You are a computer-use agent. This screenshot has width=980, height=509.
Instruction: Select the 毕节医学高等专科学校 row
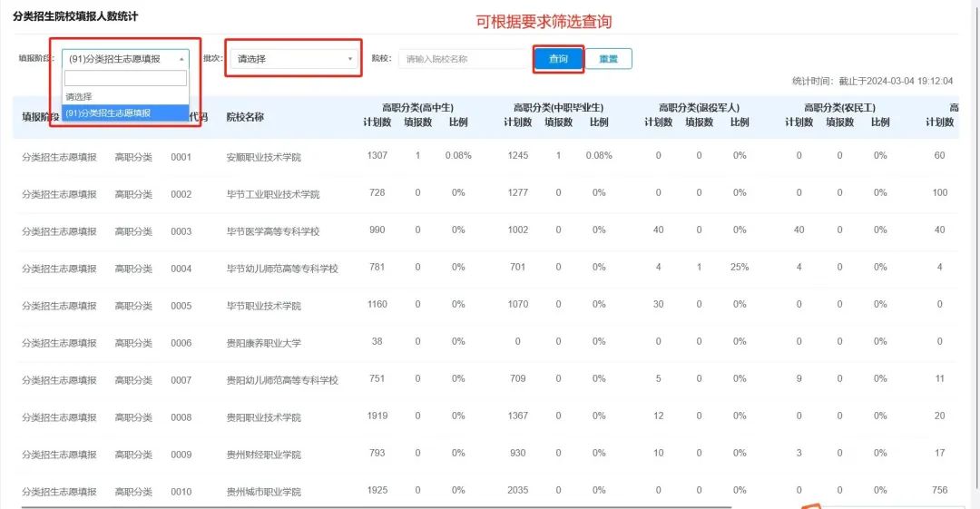pos(272,231)
